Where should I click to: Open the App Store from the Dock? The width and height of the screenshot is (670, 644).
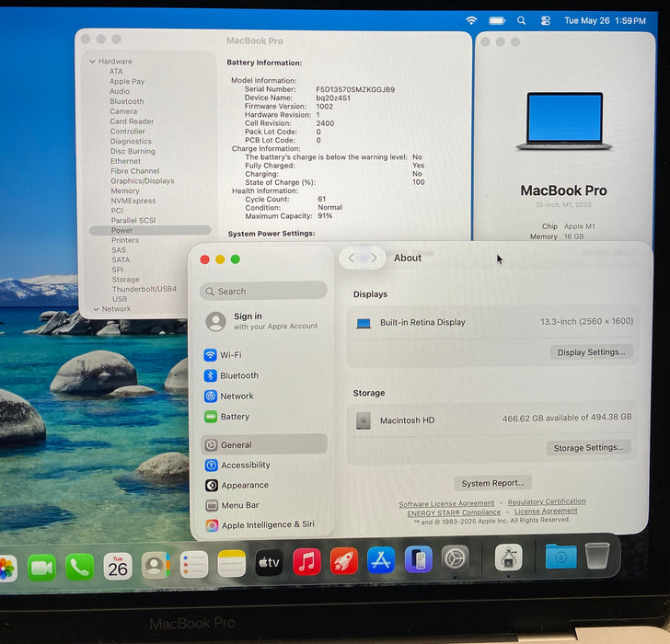point(381,559)
